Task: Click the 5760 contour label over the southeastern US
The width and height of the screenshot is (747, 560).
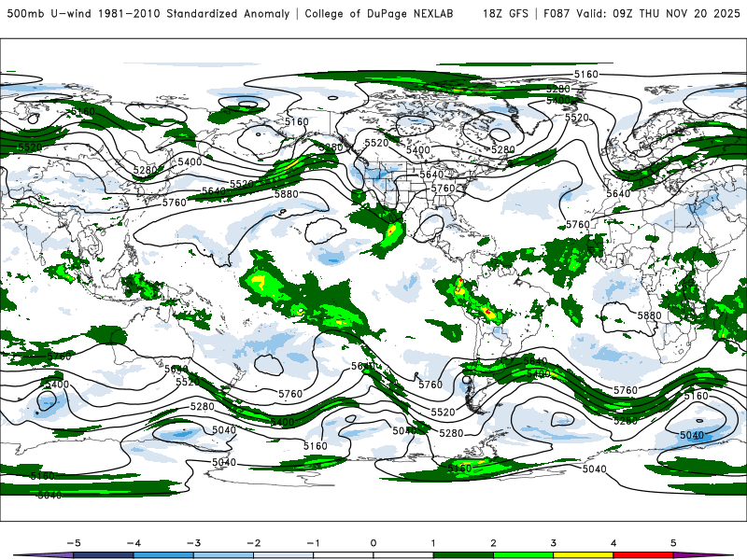Action: (443, 189)
